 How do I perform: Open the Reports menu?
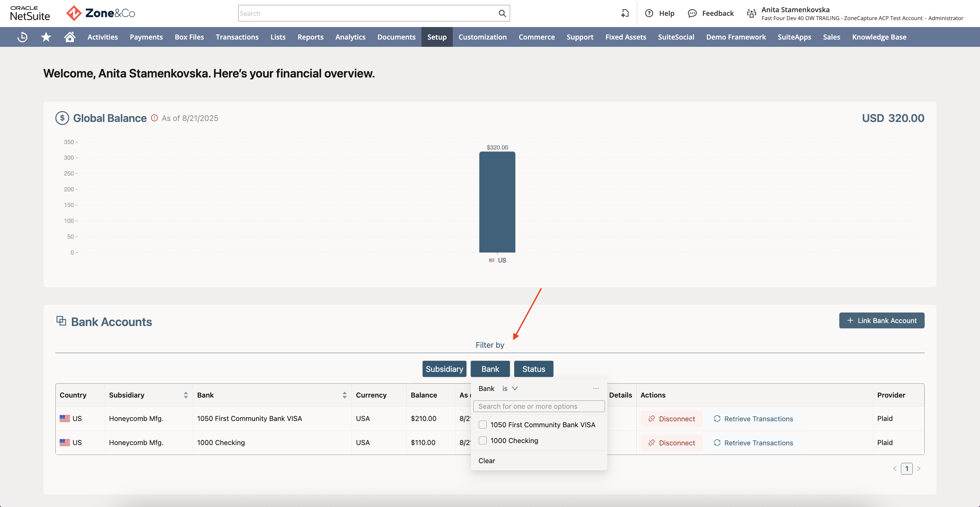tap(310, 37)
